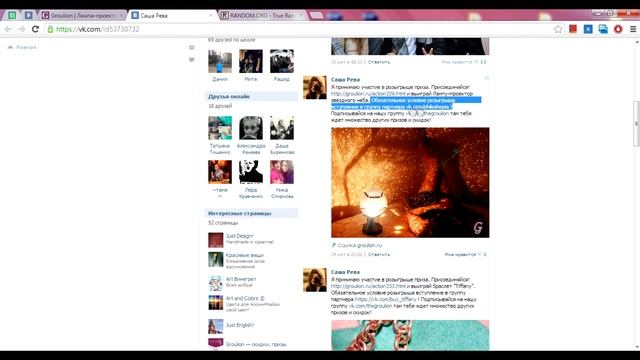Switch to the blue play-icon pinned tab
The height and width of the screenshot is (360, 640).
[28, 15]
